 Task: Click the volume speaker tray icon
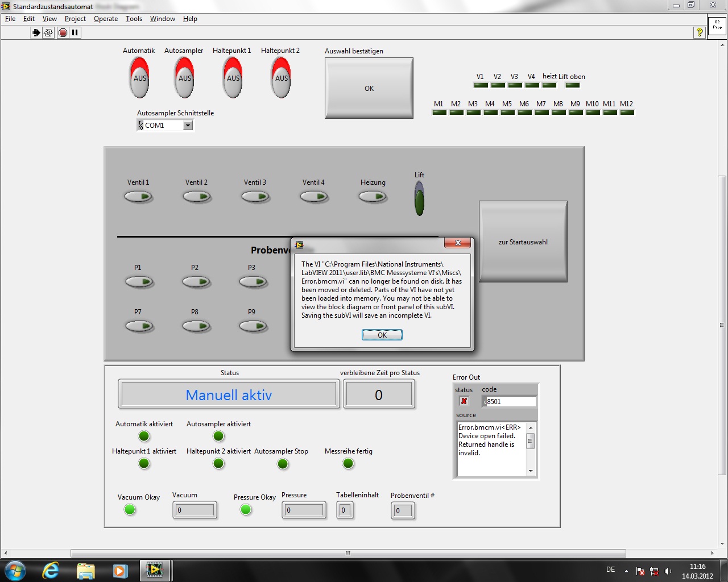pos(668,571)
